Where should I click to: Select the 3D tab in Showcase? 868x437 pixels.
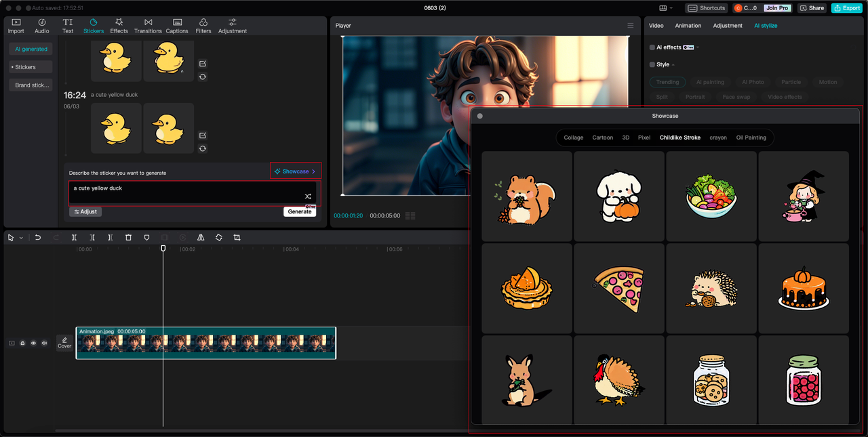626,138
